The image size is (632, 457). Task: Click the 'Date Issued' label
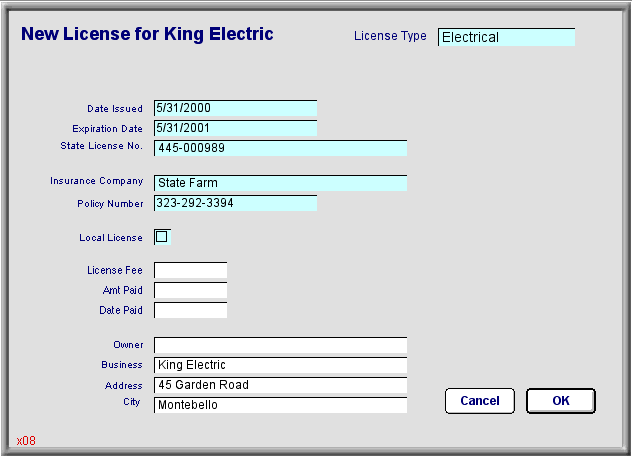(115, 109)
